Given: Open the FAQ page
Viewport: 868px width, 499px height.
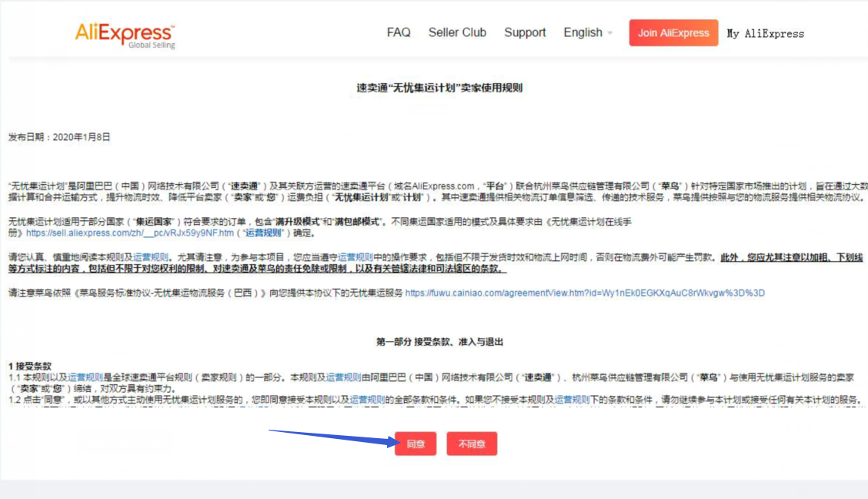Looking at the screenshot, I should (x=399, y=32).
